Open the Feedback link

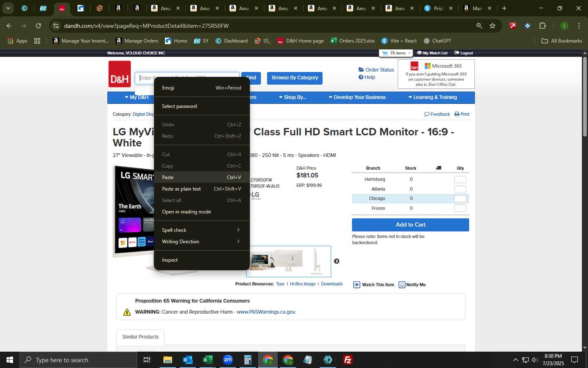[x=437, y=114]
